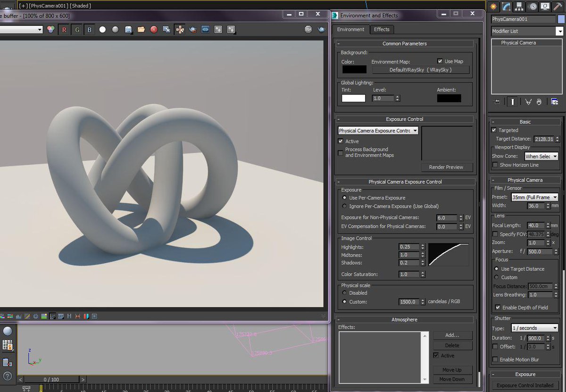Image resolution: width=566 pixels, height=392 pixels.
Task: Stop rendering with the STOP icon
Action: click(x=308, y=30)
